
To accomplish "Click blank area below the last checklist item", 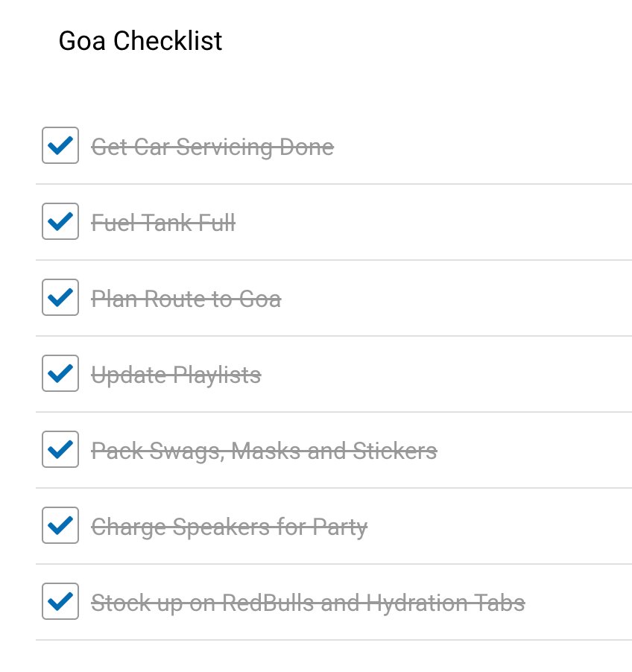I will tap(334, 656).
